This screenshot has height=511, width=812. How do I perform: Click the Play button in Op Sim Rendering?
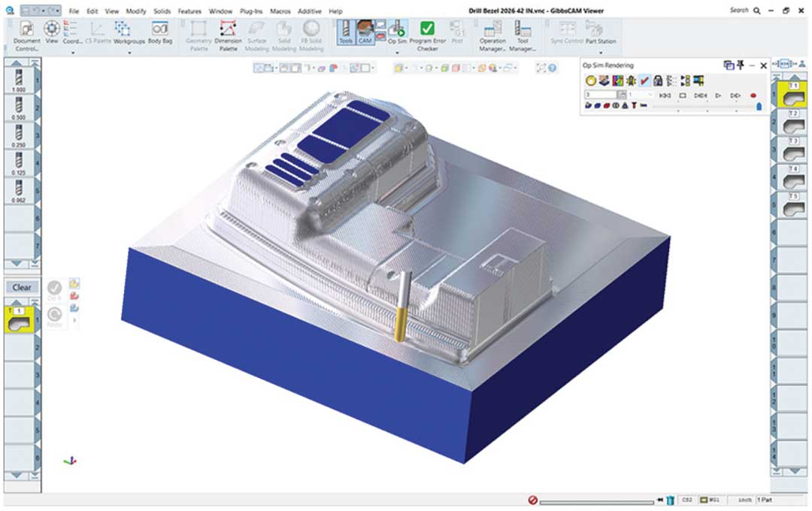coord(718,95)
